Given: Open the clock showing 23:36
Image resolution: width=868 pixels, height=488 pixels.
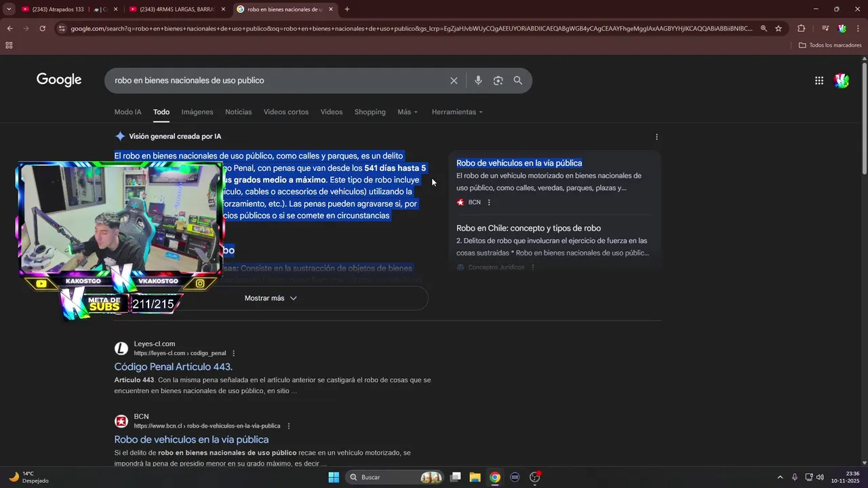Looking at the screenshot, I should (846, 477).
